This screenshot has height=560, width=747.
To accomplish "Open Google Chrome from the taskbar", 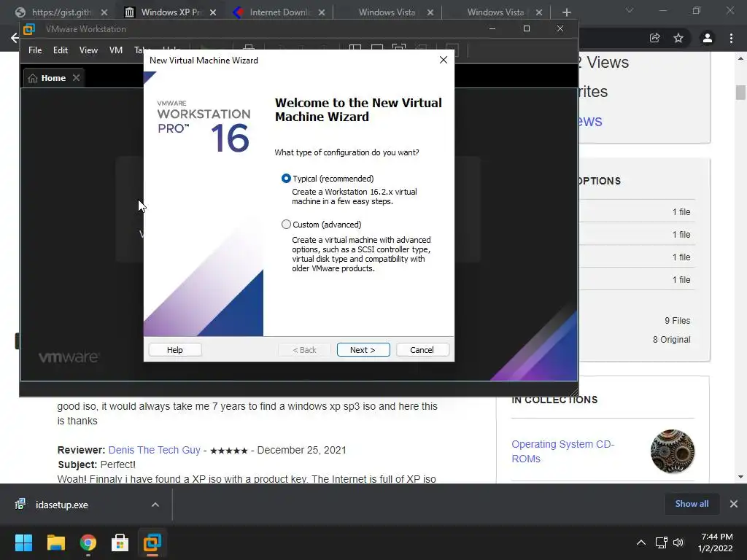I will (88, 542).
